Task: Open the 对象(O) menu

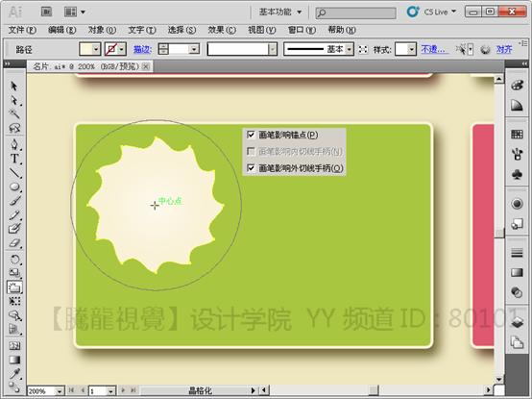Action: click(x=102, y=30)
